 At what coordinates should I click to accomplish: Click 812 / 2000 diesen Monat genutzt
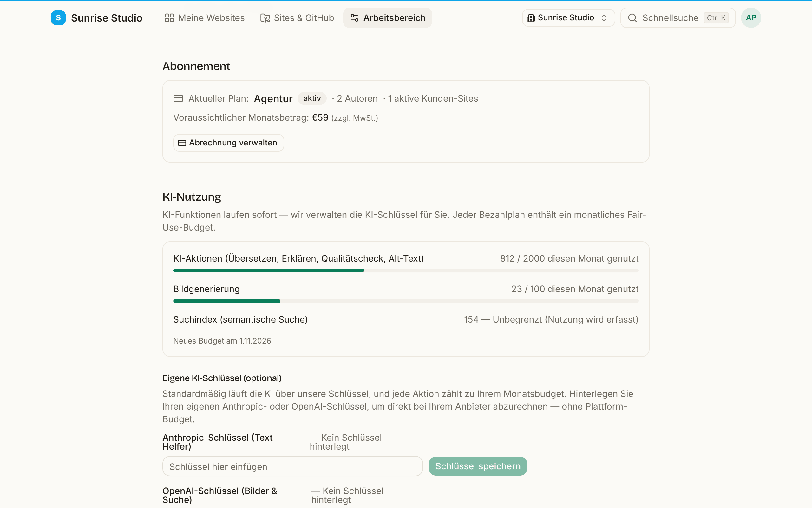pos(569,258)
